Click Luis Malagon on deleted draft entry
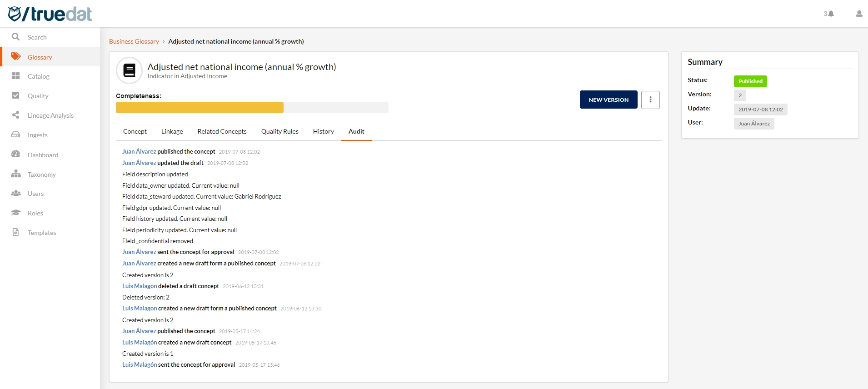The width and height of the screenshot is (868, 389). tap(140, 286)
